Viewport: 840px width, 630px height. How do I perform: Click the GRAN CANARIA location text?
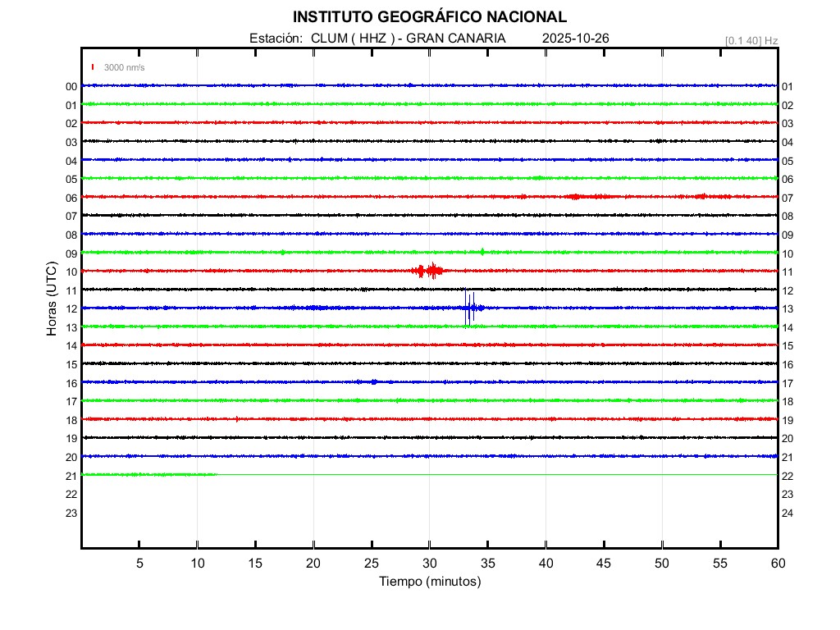tap(456, 39)
